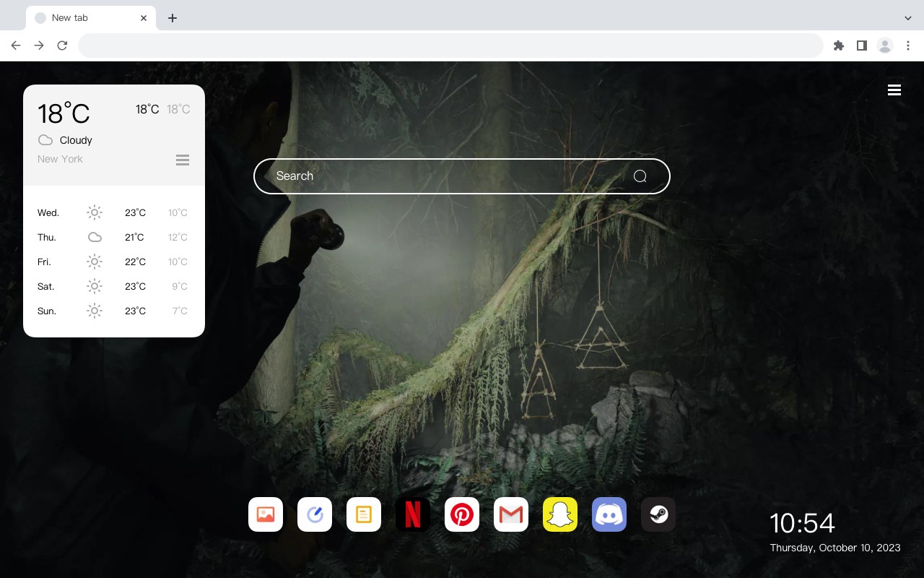924x578 pixels.
Task: Expand the tab search dropdown arrow
Action: (908, 18)
